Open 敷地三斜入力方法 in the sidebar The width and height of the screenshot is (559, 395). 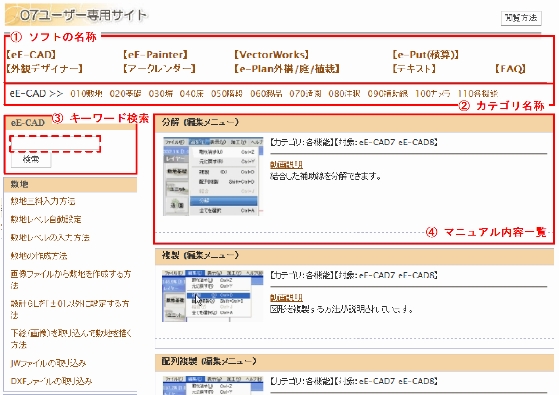(x=43, y=201)
